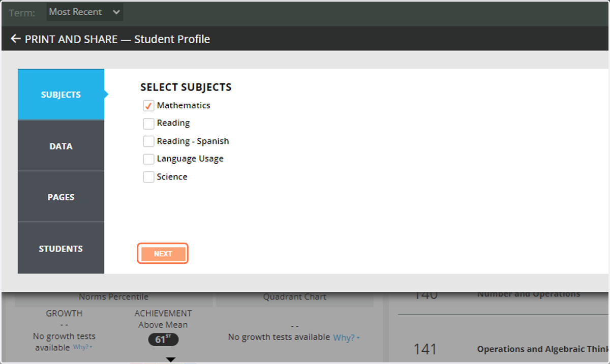
Task: Go back using the Print and Share arrow
Action: coord(16,39)
